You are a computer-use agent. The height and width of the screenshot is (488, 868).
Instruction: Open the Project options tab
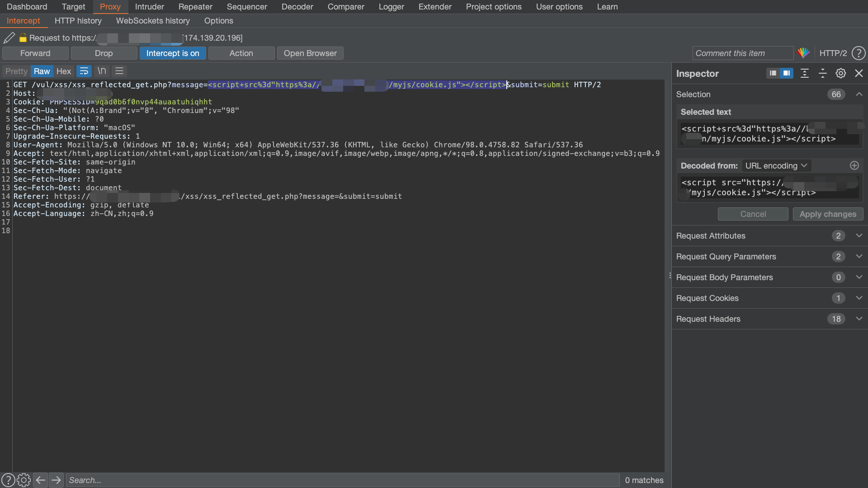click(x=494, y=7)
